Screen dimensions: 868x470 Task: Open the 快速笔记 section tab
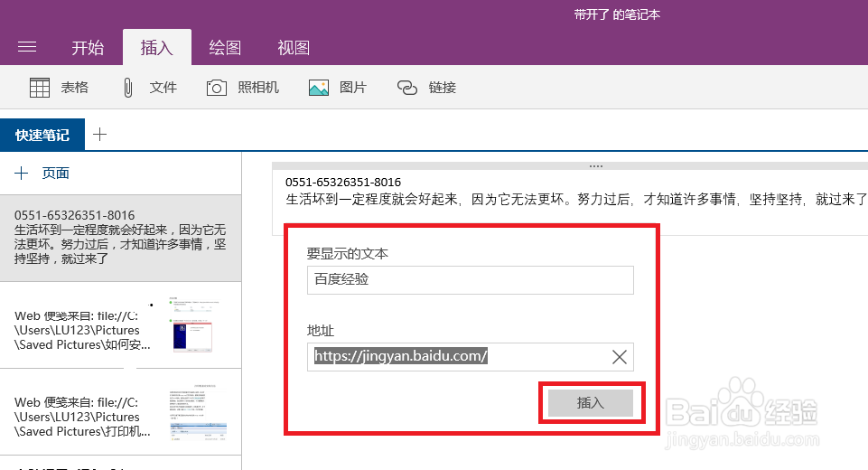coord(42,135)
